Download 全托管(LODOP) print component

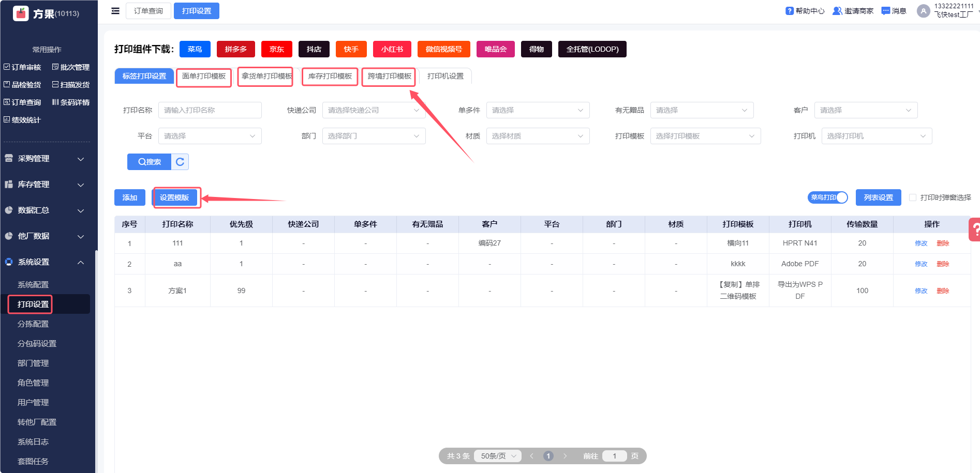pos(592,49)
